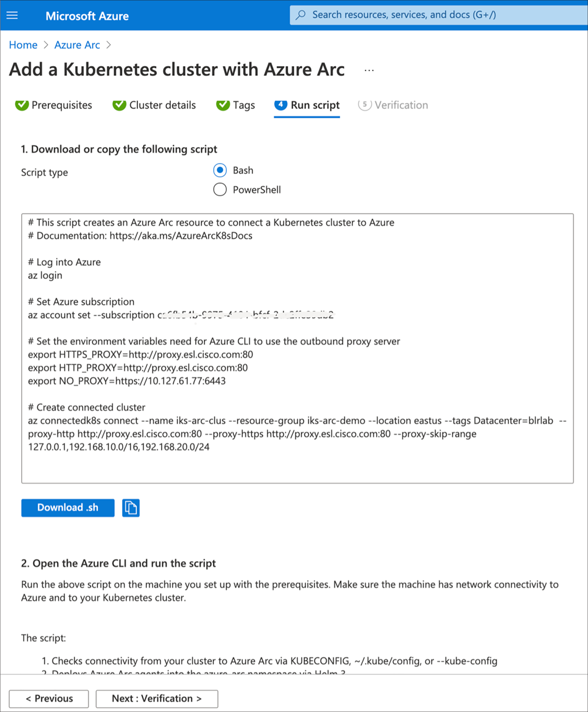Click the search magnifier icon
Viewport: 588px width, 712px height.
pyautogui.click(x=301, y=15)
